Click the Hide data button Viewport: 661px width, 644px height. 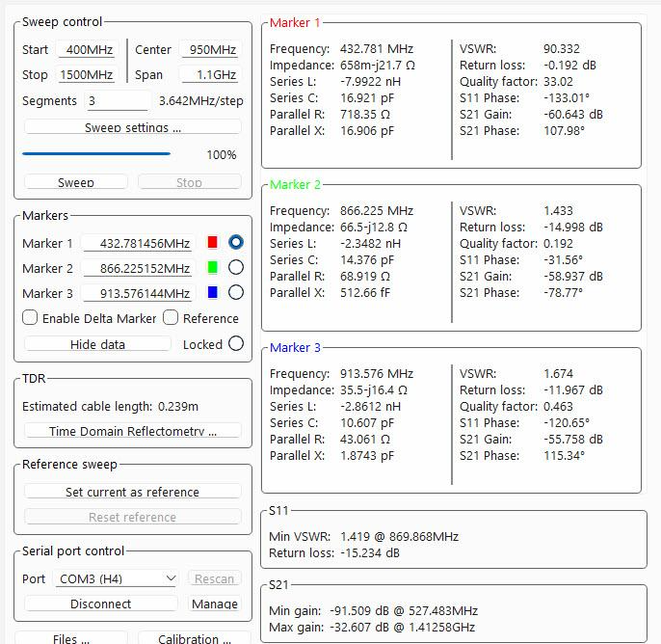point(98,344)
